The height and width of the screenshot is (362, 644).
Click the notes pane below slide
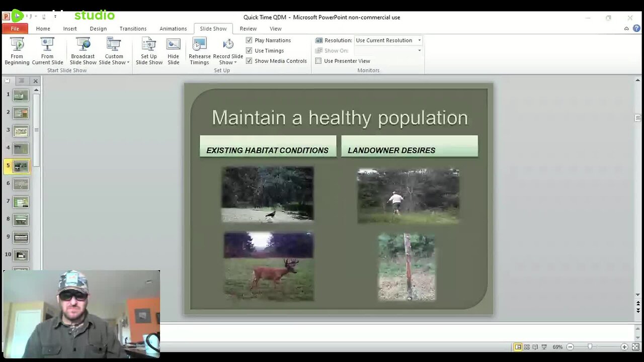(x=396, y=332)
